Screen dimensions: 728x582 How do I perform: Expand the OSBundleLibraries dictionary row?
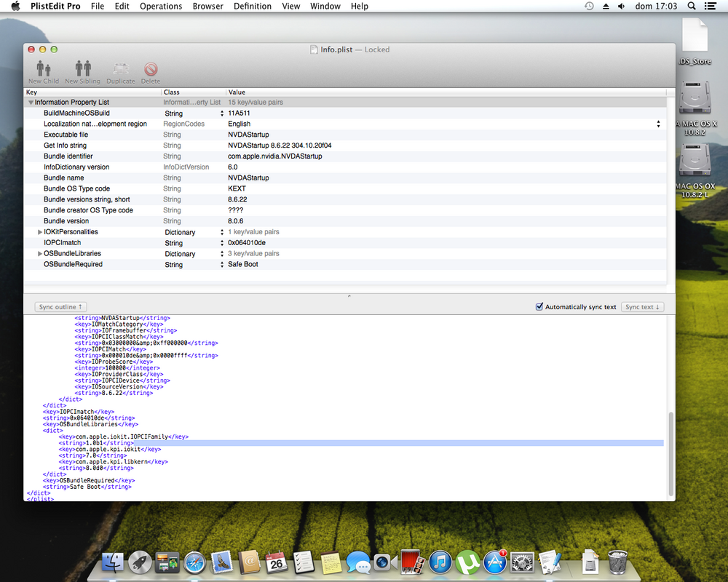[40, 254]
